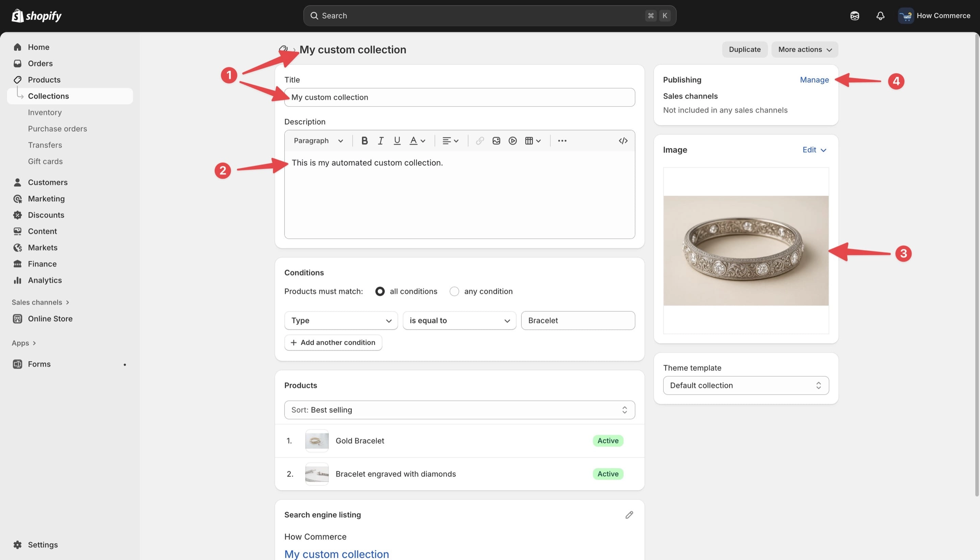Click the insert link icon
This screenshot has width=980, height=560.
[x=479, y=141]
